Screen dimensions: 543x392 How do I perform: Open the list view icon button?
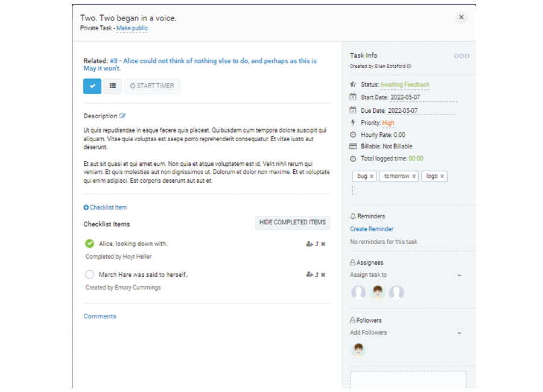tap(112, 86)
